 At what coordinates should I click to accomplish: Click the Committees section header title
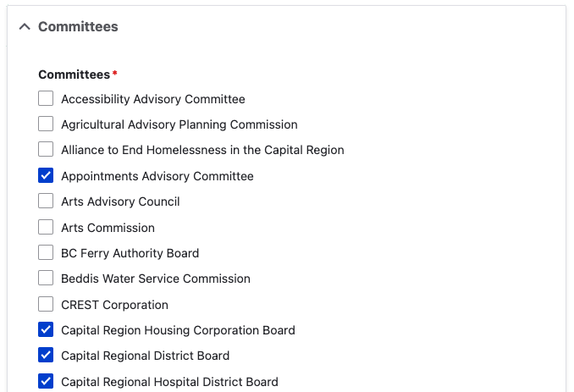click(78, 27)
